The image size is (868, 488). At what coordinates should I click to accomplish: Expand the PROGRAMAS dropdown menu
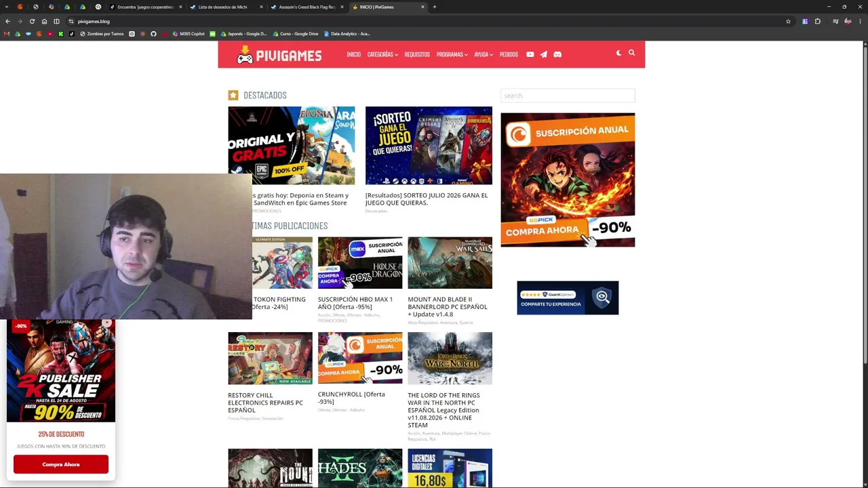click(x=452, y=54)
